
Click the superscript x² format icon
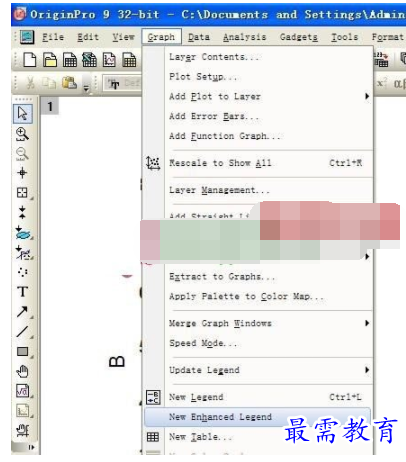pos(382,83)
